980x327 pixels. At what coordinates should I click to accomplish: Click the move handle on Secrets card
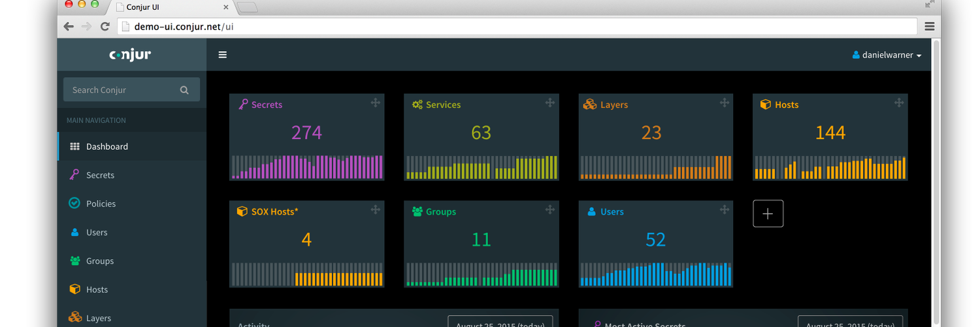(376, 103)
